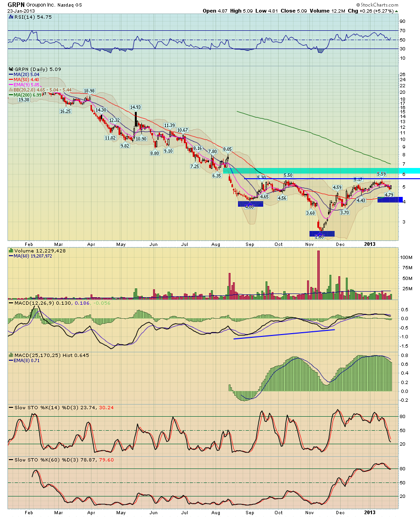The image size is (420, 517).
Task: Click the 4.59 price label
Action: [x=337, y=188]
